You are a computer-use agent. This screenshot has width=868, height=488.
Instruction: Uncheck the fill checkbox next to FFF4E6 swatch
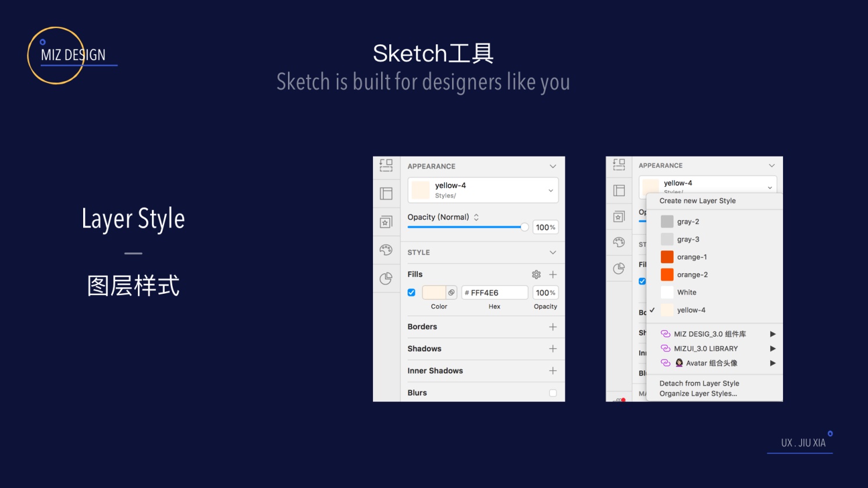tap(411, 293)
